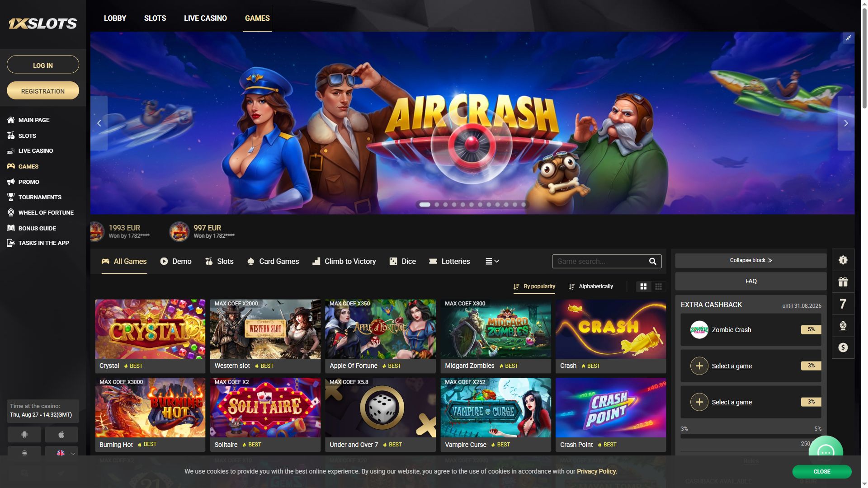Jump to second banner slide dot

point(437,205)
